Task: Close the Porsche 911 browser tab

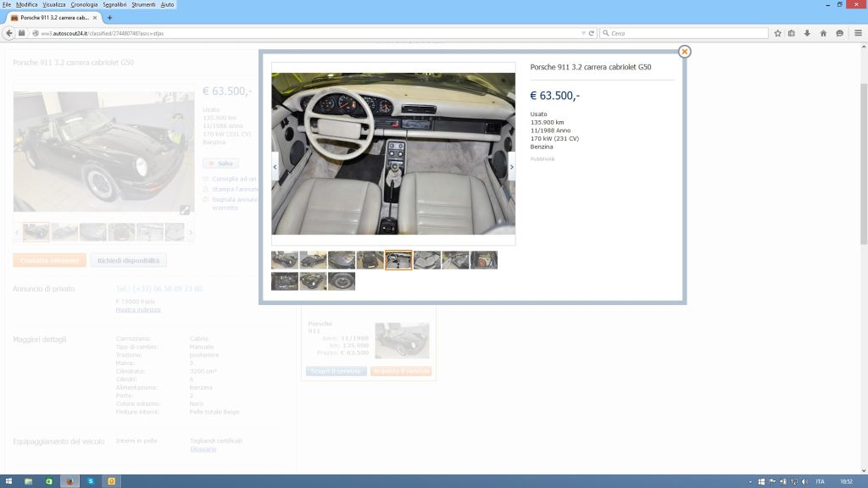Action: pos(95,18)
